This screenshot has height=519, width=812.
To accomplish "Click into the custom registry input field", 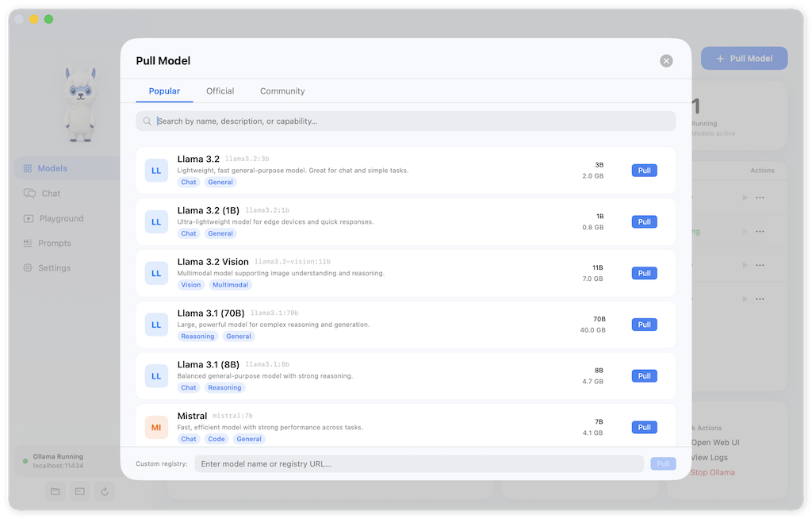I will pos(419,464).
